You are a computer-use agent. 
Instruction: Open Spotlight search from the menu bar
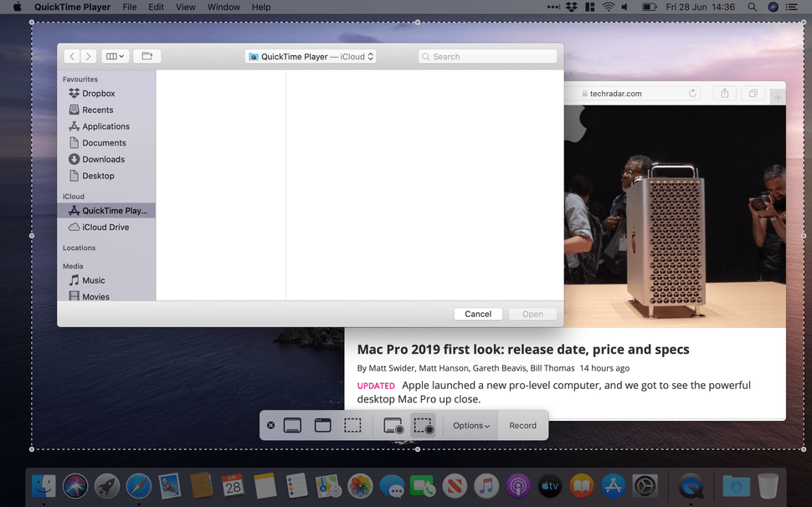tap(752, 7)
